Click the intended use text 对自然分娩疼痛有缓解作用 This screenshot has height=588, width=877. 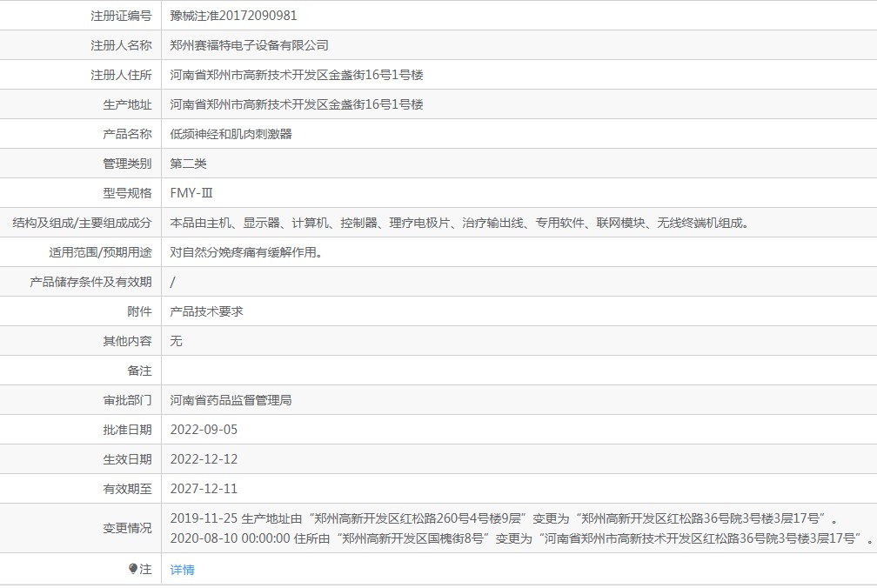click(x=246, y=252)
